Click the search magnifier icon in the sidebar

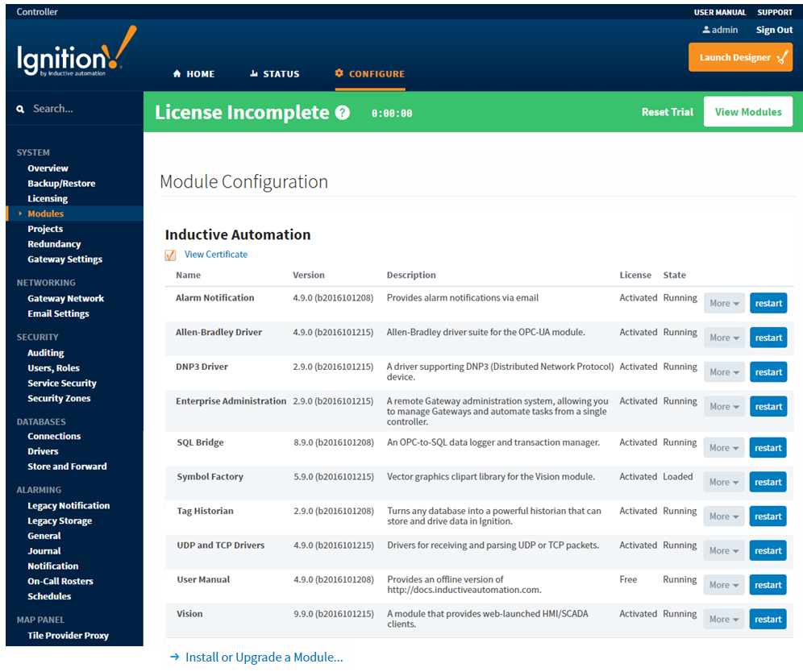[20, 108]
